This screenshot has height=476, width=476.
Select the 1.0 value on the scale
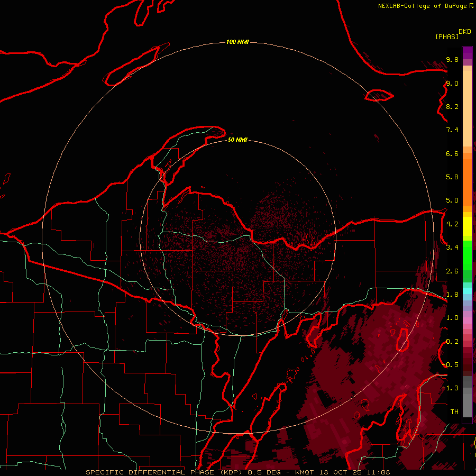pos(452,318)
